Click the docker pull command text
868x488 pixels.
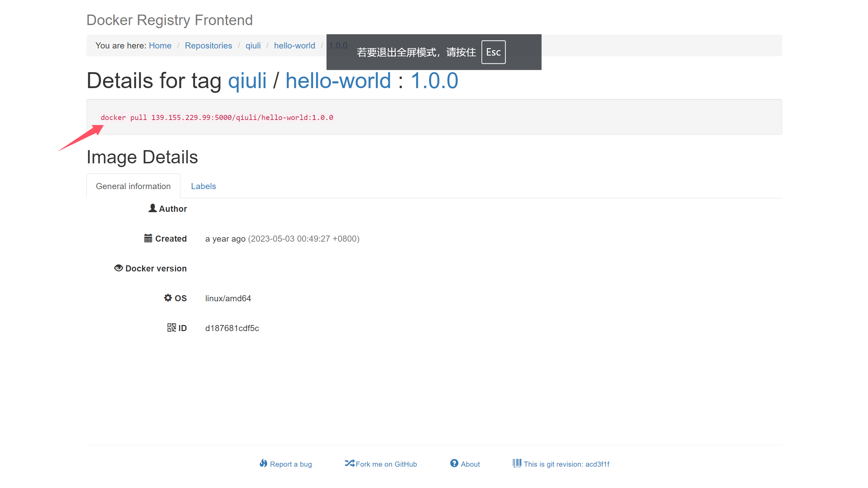coord(217,118)
